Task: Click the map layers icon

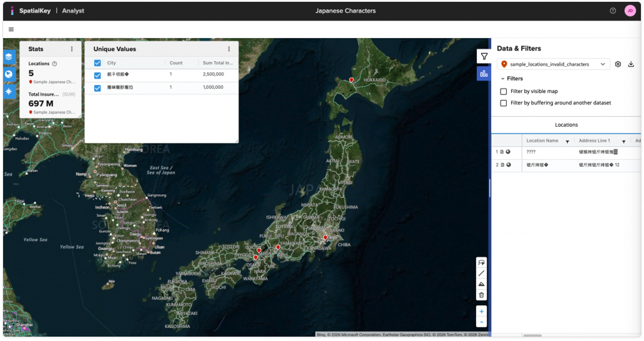Action: click(9, 57)
